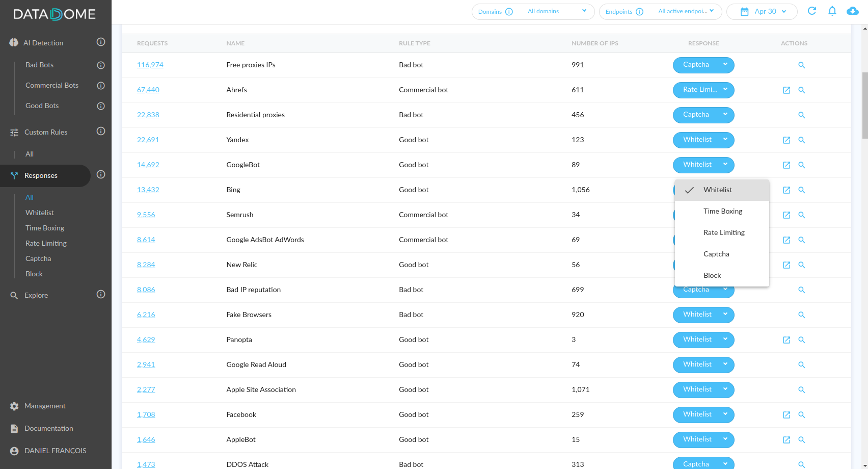Click magnifier icon in Ahrefs row
This screenshot has width=868, height=469.
tap(801, 90)
